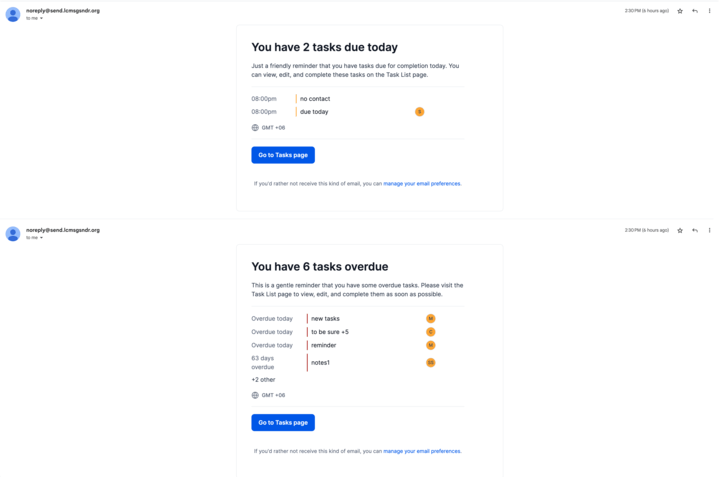
Task: Star the 2 tasks due today email
Action: click(x=680, y=11)
